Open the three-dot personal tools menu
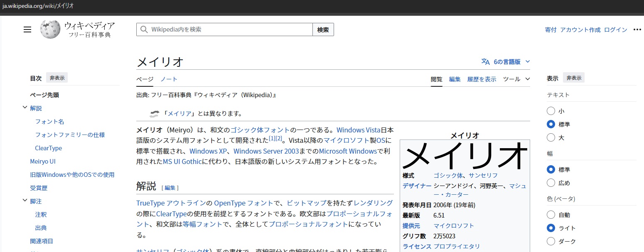 637,29
